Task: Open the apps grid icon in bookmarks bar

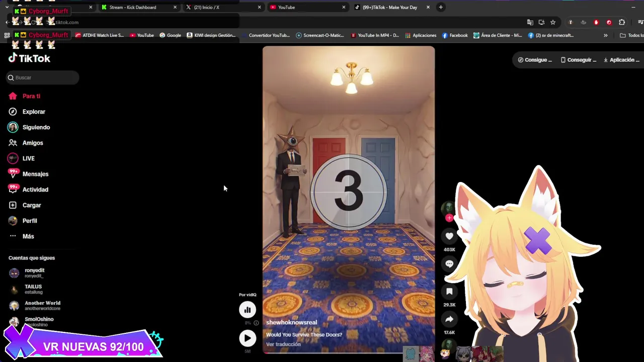Action: (x=7, y=35)
